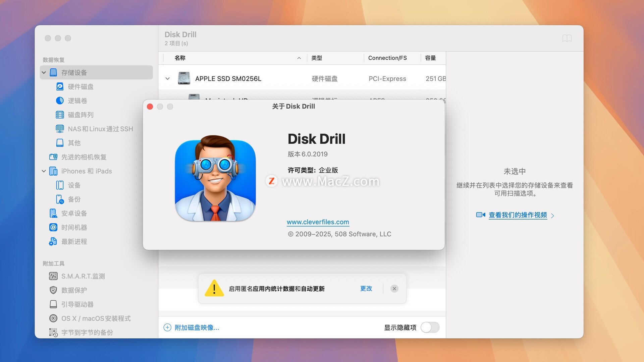The width and height of the screenshot is (644, 362).
Task: Click 查看我们的操作视频 video link
Action: (x=518, y=215)
